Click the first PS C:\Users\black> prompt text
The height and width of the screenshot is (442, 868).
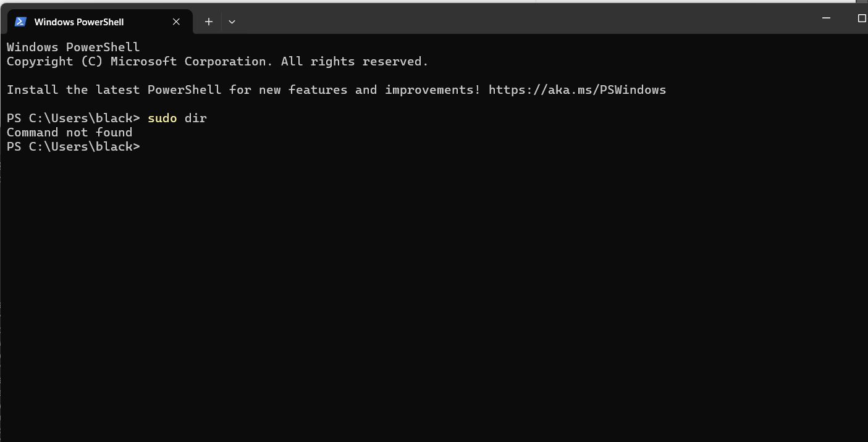pyautogui.click(x=74, y=118)
